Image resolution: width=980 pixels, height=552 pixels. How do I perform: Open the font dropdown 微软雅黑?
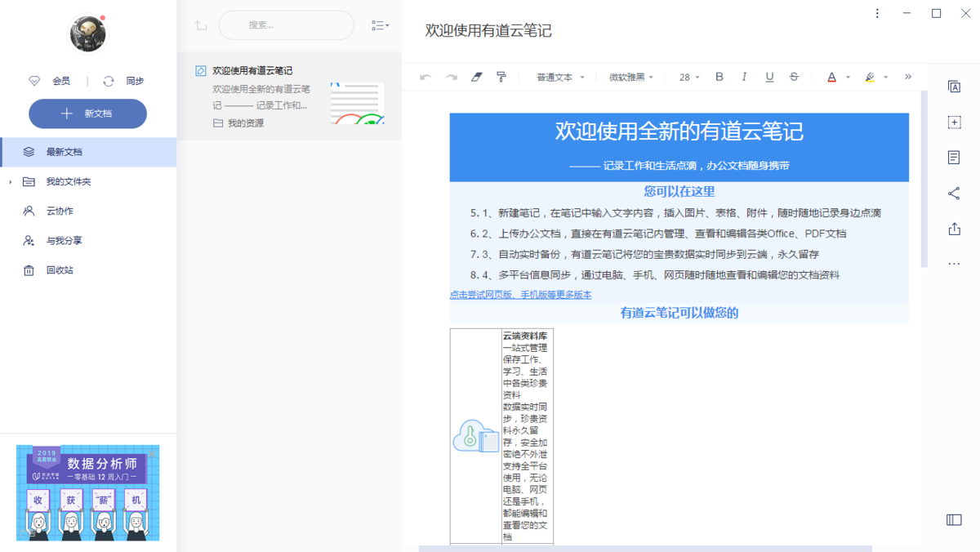tap(630, 78)
